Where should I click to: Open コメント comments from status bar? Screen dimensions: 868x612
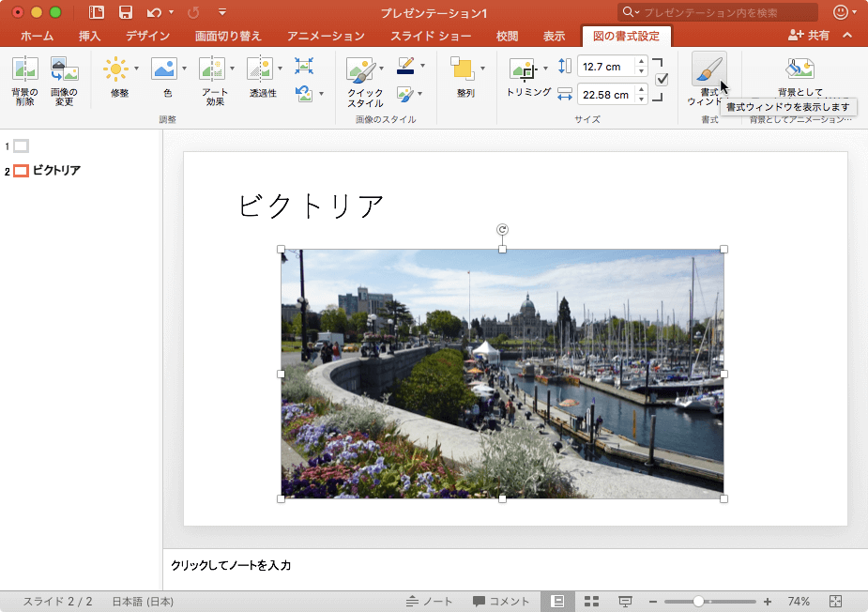tap(501, 601)
